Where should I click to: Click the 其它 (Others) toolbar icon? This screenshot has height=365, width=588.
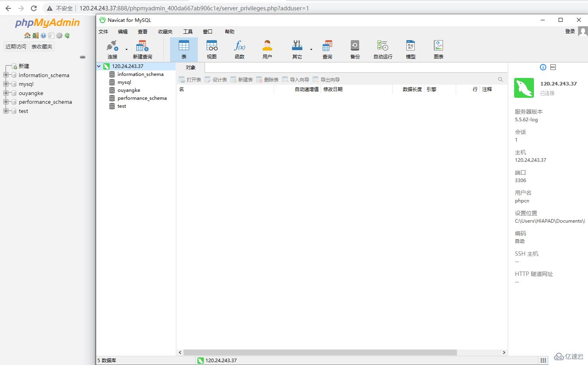coord(297,49)
